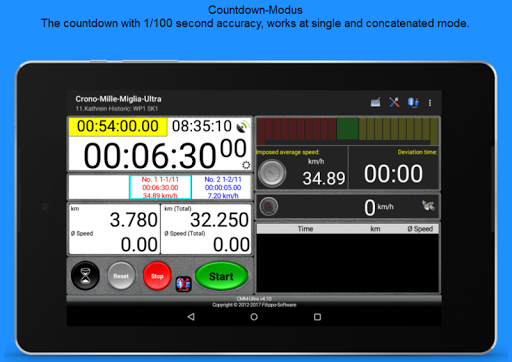Click the crossed-out Bluetooth icon near Start
The height and width of the screenshot is (362, 512).
point(183,284)
